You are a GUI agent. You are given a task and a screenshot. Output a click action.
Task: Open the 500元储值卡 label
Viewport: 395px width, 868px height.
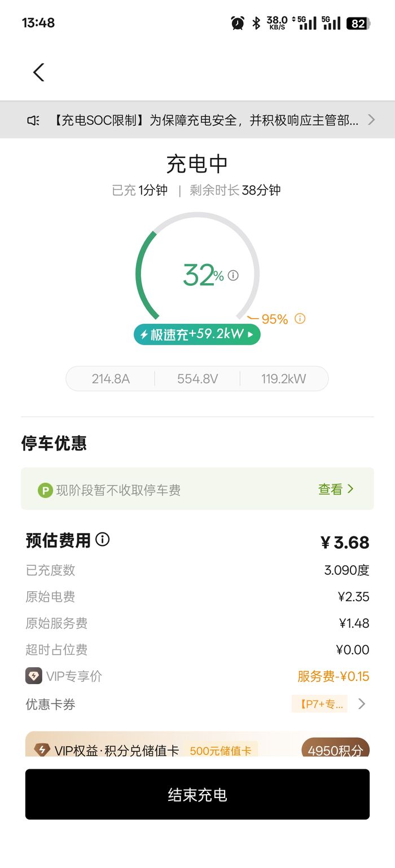220,751
